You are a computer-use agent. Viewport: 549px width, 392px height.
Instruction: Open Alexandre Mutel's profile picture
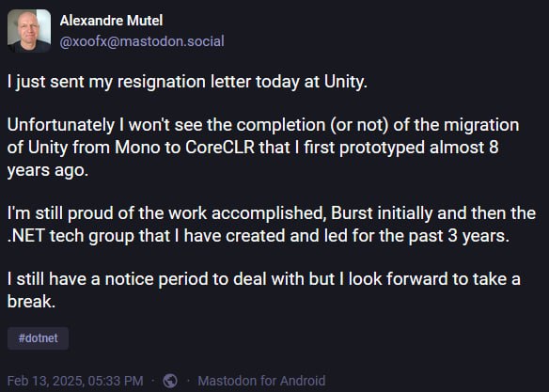pos(29,31)
